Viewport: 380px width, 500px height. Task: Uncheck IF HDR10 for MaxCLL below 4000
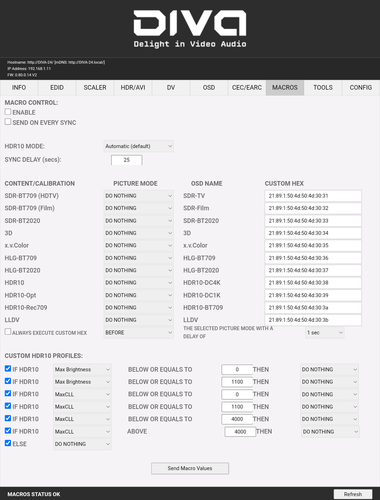(8, 418)
